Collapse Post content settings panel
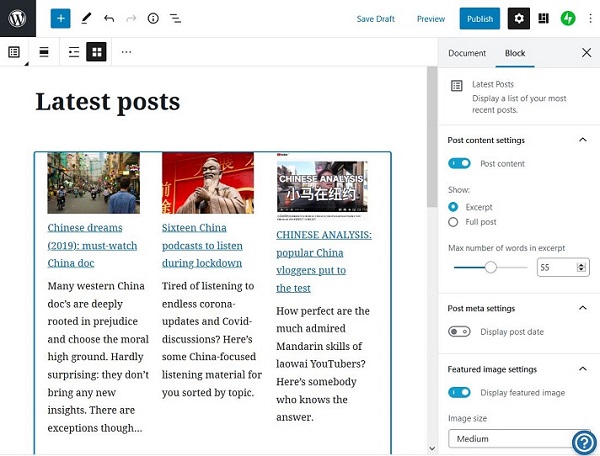Viewport: 600px width, 456px height. tap(583, 140)
